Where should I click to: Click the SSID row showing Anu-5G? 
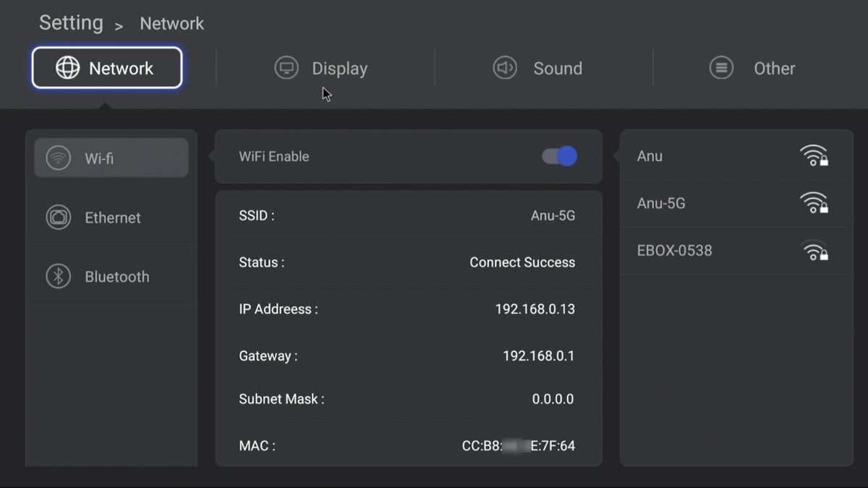409,215
